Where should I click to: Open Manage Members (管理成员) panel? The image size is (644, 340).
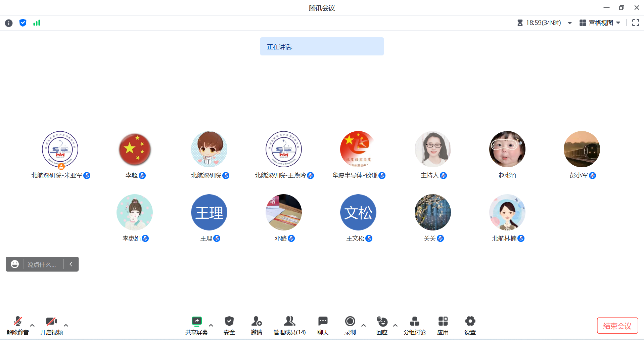[289, 325]
